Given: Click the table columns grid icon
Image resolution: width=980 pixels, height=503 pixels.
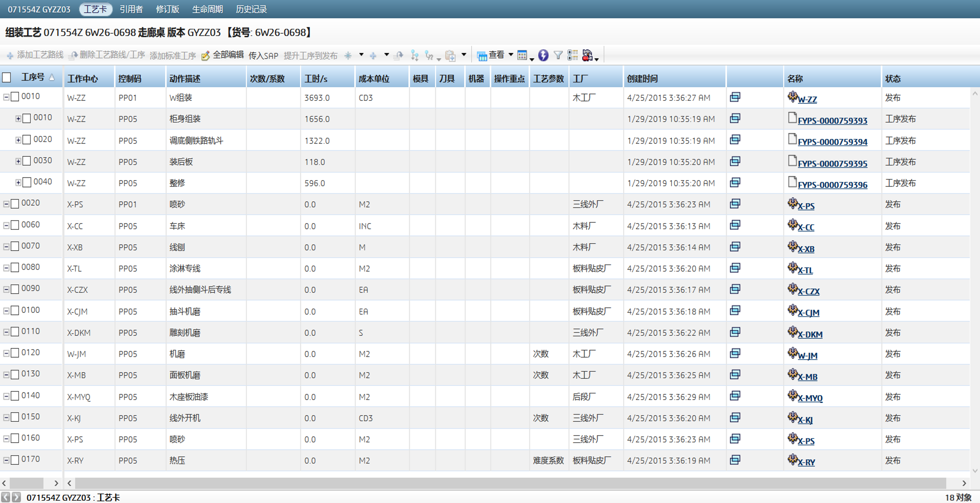Looking at the screenshot, I should pyautogui.click(x=522, y=55).
